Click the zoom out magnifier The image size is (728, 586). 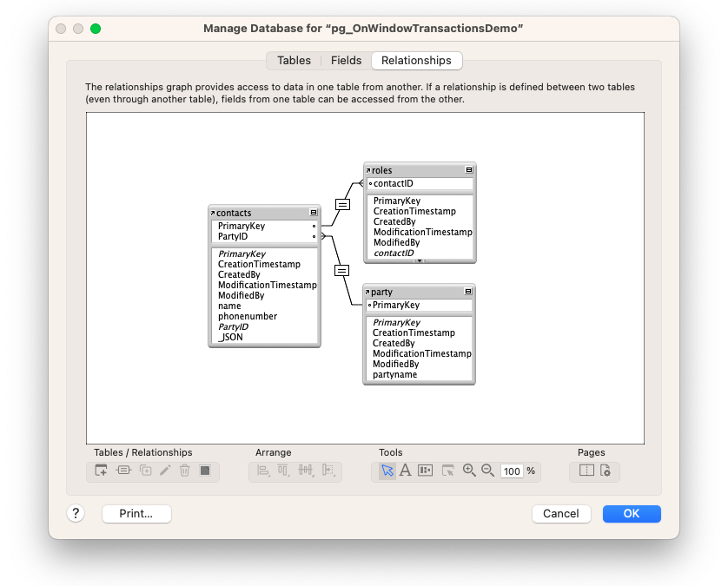[487, 471]
